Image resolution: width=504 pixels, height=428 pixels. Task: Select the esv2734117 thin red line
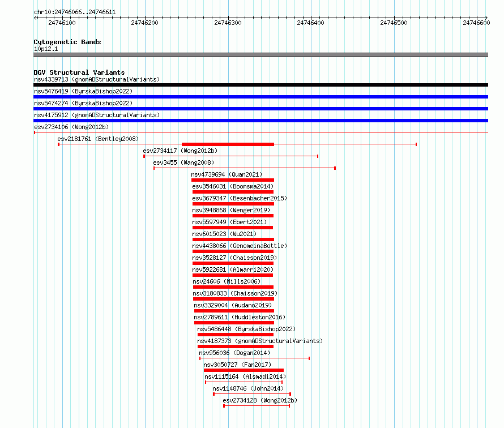click(x=231, y=156)
